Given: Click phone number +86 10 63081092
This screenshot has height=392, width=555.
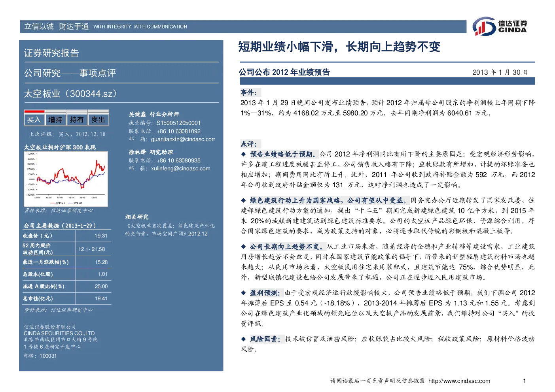Looking at the screenshot, I should [x=178, y=131].
